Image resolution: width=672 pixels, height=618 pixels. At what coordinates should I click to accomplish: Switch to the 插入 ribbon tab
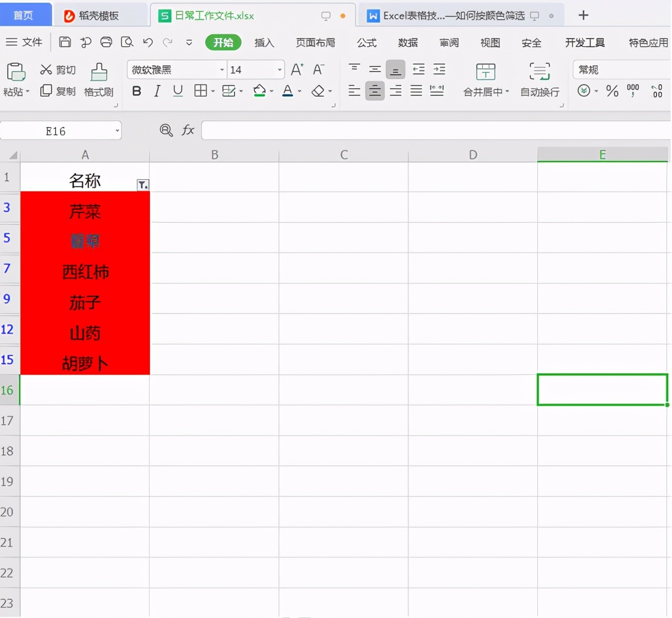tap(264, 42)
